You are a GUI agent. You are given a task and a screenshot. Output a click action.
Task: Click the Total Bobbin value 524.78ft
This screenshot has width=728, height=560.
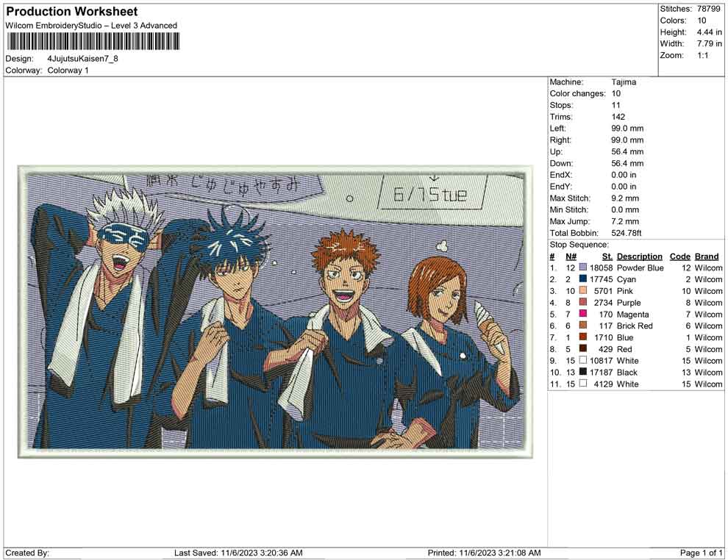[x=626, y=233]
